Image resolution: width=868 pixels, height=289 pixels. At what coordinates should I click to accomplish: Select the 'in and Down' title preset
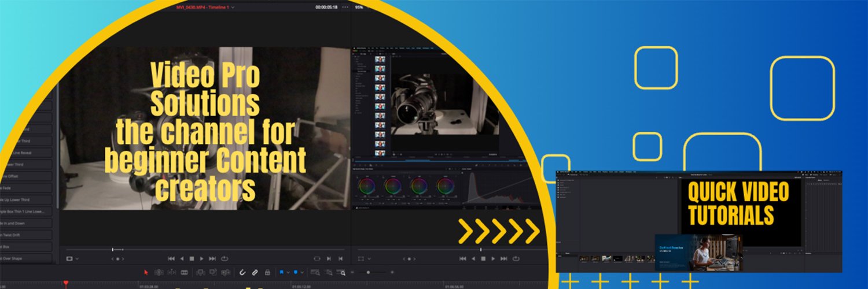(26, 223)
